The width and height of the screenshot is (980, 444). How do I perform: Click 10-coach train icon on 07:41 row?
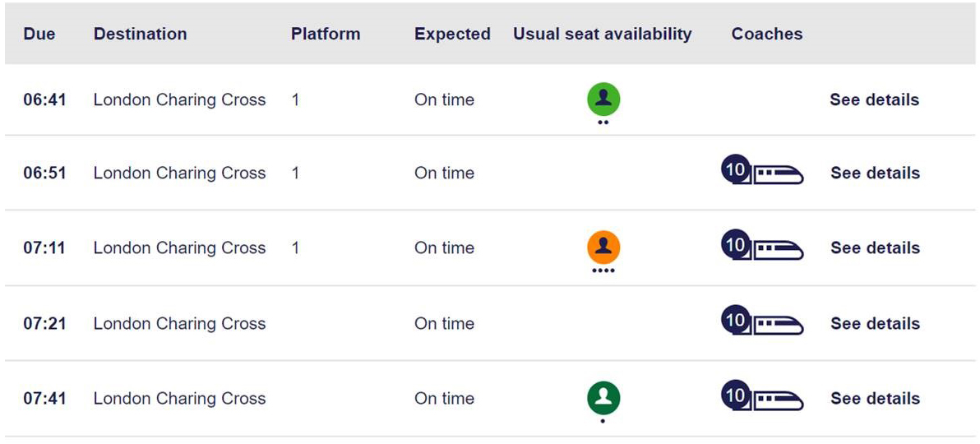click(x=762, y=398)
